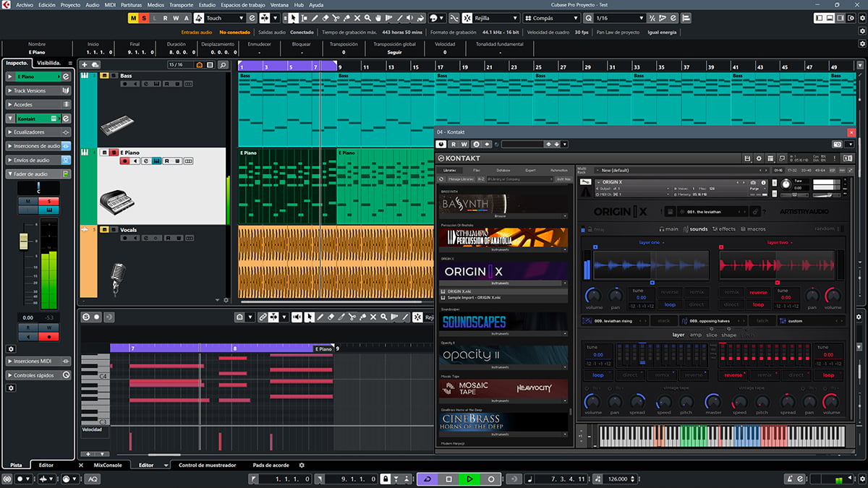Click the add track plus icon above track list
Screen dimensions: 868x488
[x=85, y=64]
